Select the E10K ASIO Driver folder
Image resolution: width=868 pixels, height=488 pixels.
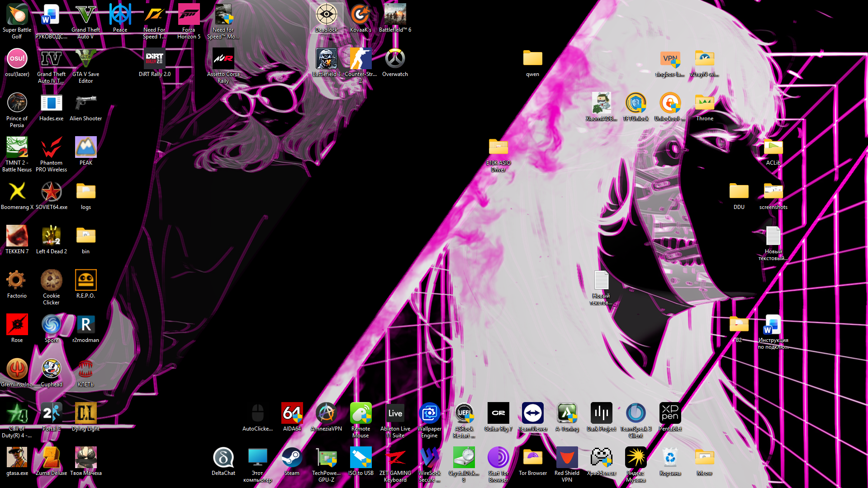click(x=498, y=154)
